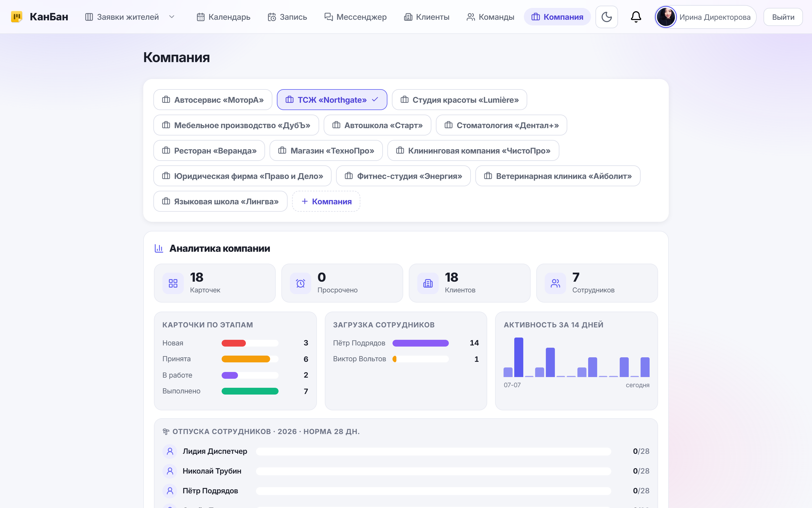Viewport: 812px width, 508px height.
Task: Click the palm tree icon of Отпуска сотрудников
Action: point(166,432)
